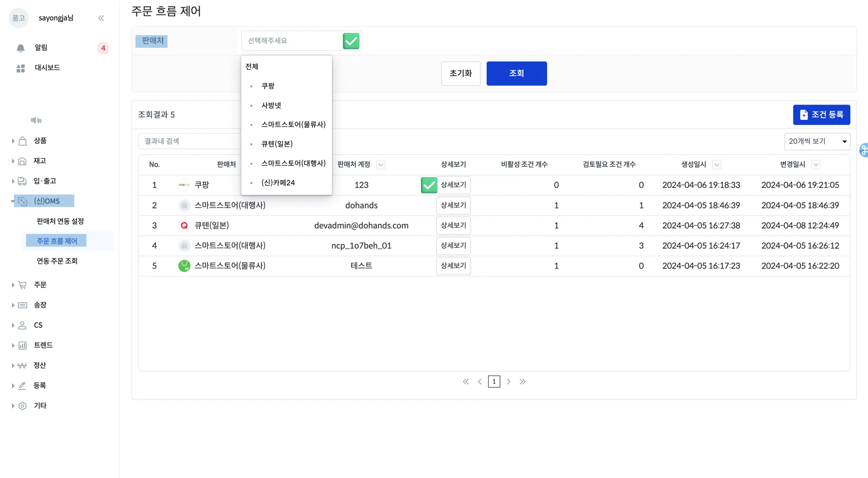Viewport: 868px width, 478px height.
Task: Click the Coupang logo in row 1
Action: (184, 185)
